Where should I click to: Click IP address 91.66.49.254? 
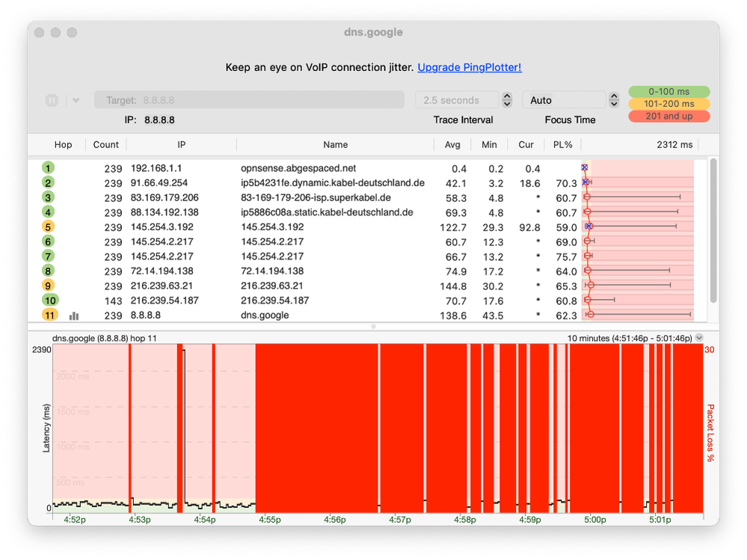click(159, 183)
